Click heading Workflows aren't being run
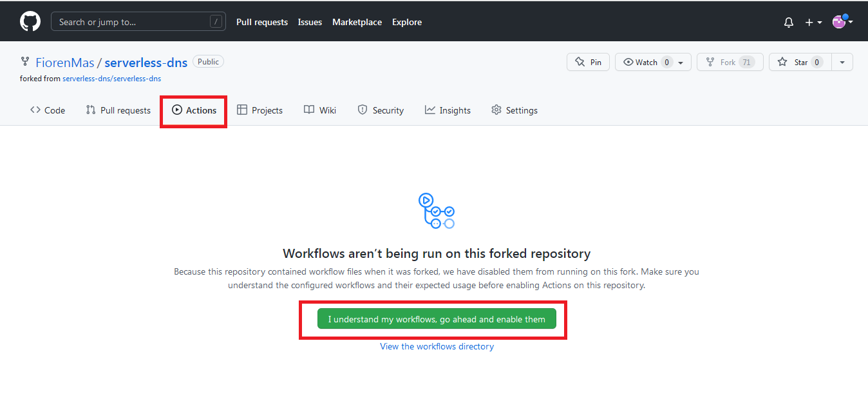Screen dimensions: 868x401 437,253
